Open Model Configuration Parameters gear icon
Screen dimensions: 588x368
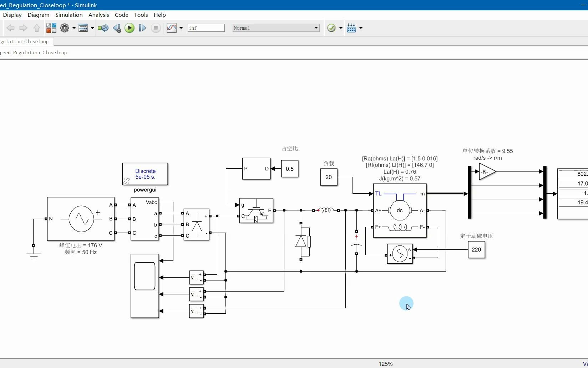click(x=65, y=28)
